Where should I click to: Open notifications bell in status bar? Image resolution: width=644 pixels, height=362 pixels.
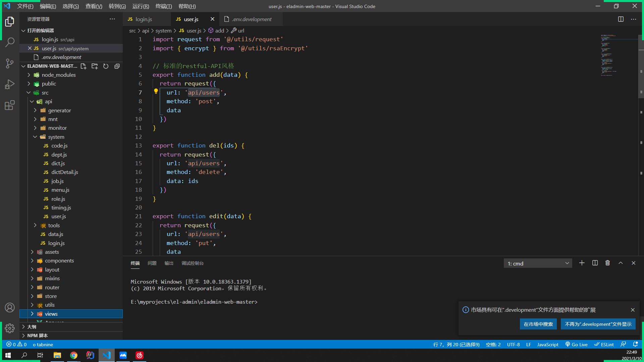635,344
